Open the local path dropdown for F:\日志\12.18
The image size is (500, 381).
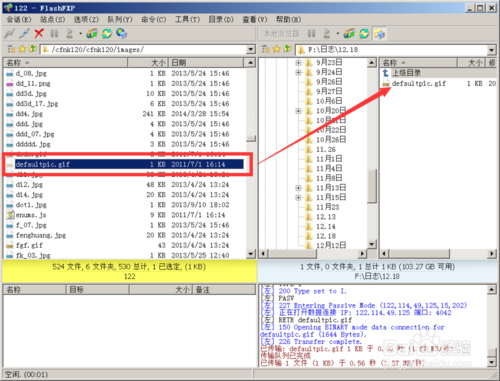point(492,50)
